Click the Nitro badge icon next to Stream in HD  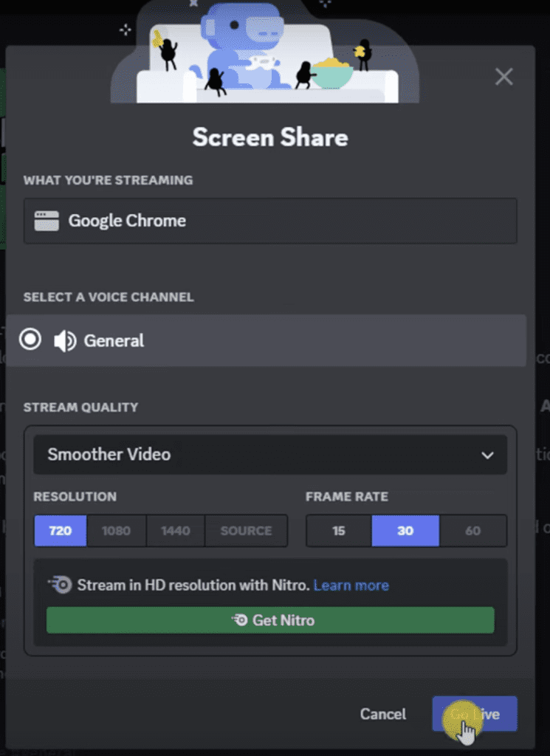(x=60, y=584)
